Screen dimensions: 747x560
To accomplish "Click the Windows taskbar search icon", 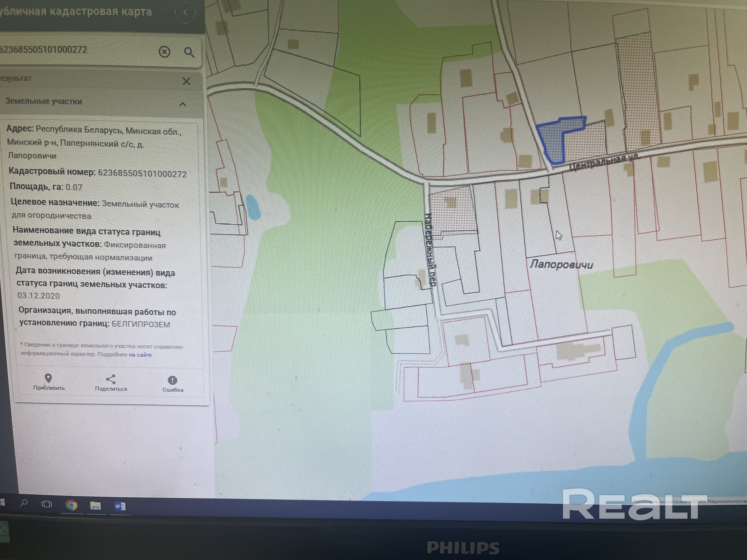I will click(24, 503).
